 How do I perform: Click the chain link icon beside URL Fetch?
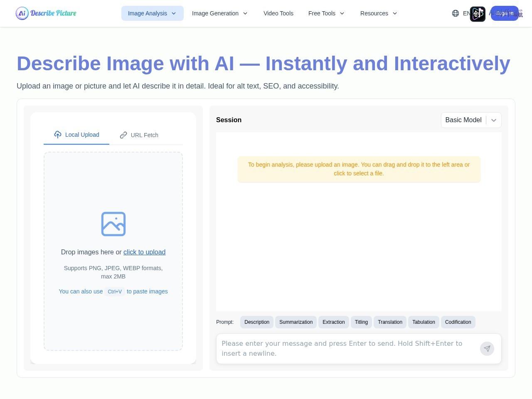coord(123,135)
